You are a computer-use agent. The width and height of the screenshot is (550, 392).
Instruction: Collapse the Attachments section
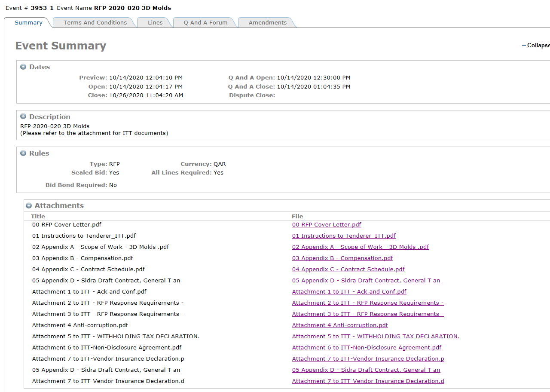coord(29,205)
